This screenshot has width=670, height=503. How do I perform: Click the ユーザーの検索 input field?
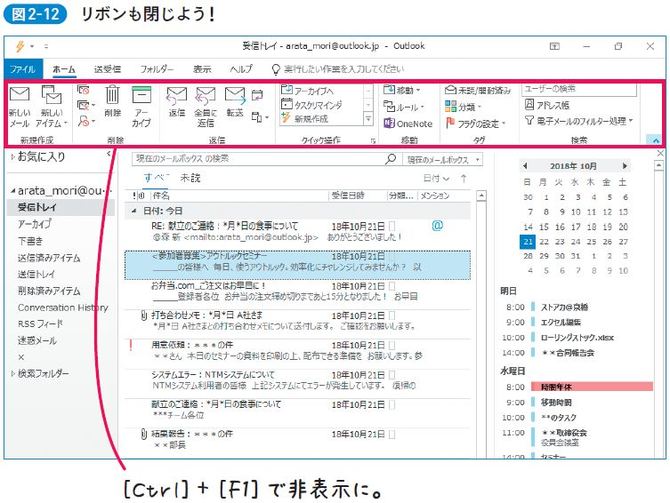pos(579,89)
